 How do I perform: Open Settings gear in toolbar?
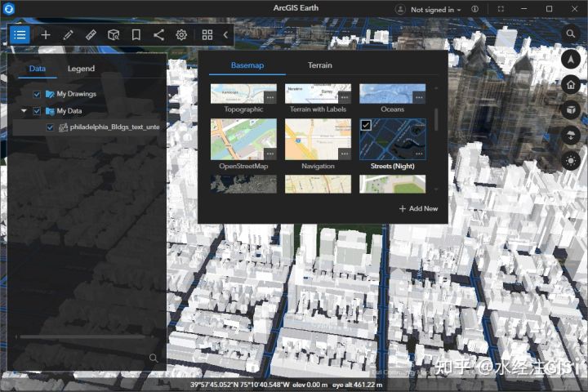pos(181,35)
